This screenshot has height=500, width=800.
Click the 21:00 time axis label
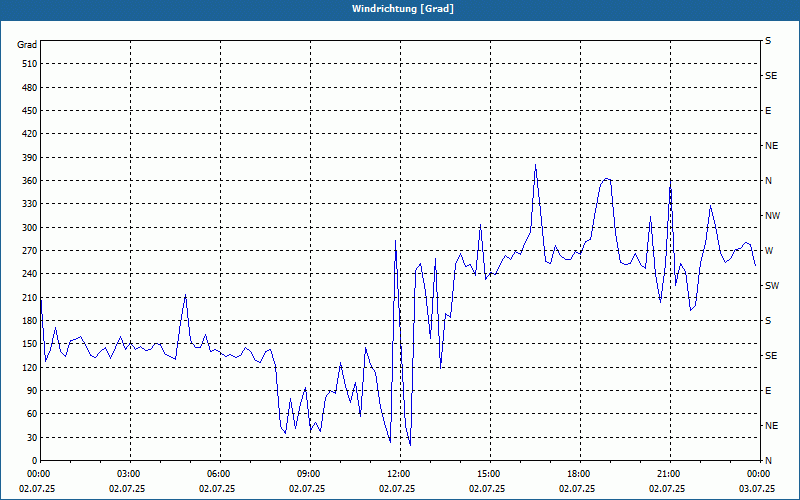tap(667, 473)
